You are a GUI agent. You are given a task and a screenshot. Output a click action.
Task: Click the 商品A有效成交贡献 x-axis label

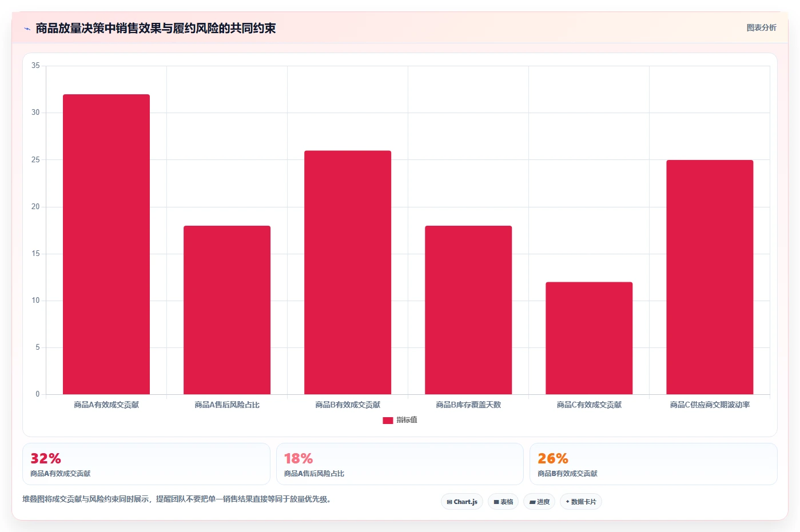pos(106,405)
